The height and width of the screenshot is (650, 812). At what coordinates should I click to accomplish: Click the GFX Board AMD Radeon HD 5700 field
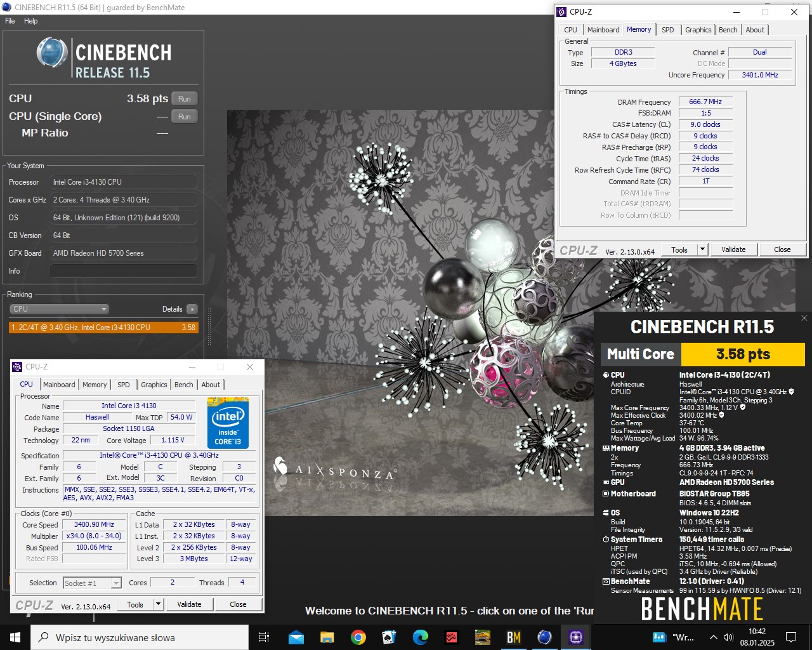point(123,253)
